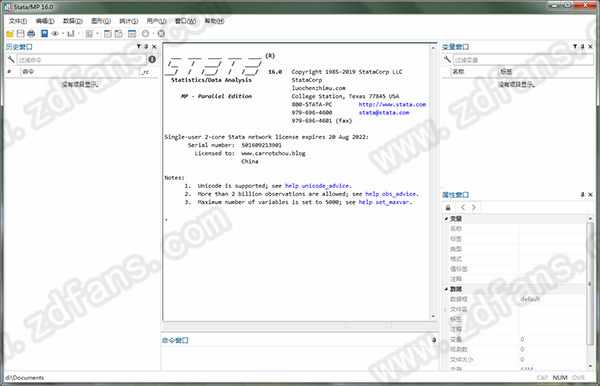Screen dimensions: 600x386
Task: Open the Data Editor edit icon
Action: click(x=108, y=34)
